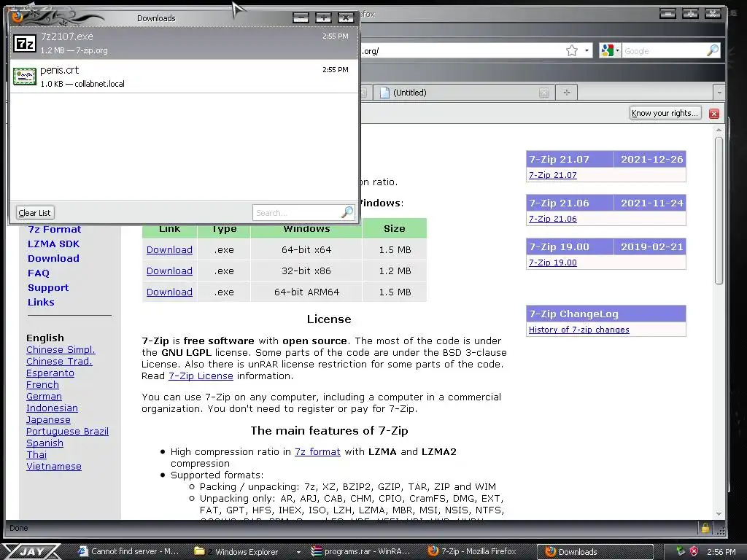Click the page vertical scrollbar thumb
The image size is (747, 560).
coord(719,211)
